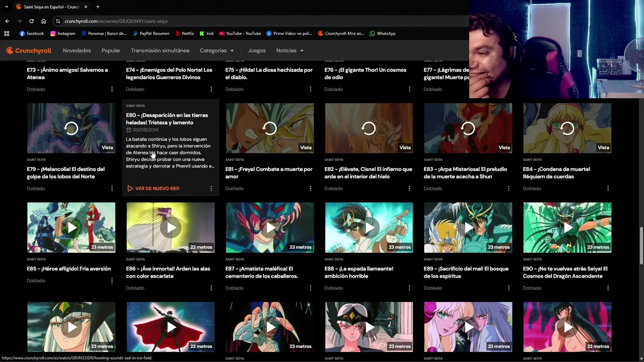The image size is (644, 362).
Task: Open episode title E82 Elévate, Cisne
Action: pos(368,173)
